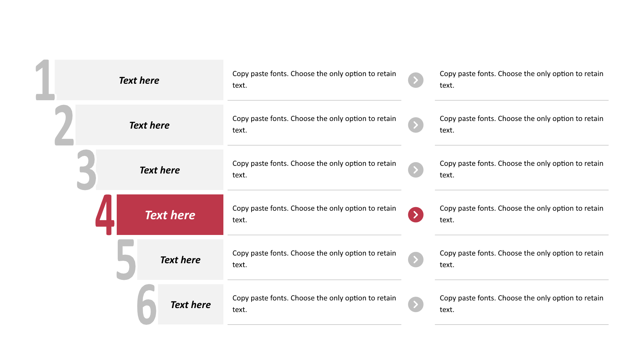Select row 3 right-column 'Copy paste fonts' text

click(522, 169)
